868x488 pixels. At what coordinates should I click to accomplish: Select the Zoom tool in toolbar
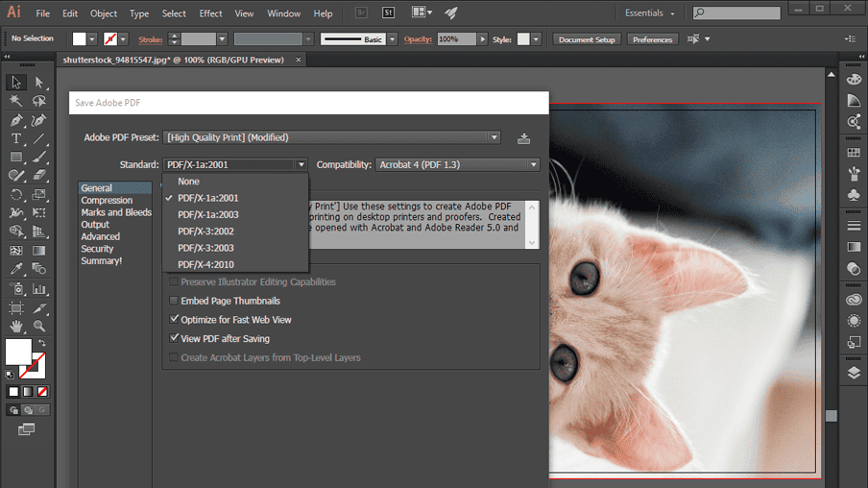click(39, 327)
